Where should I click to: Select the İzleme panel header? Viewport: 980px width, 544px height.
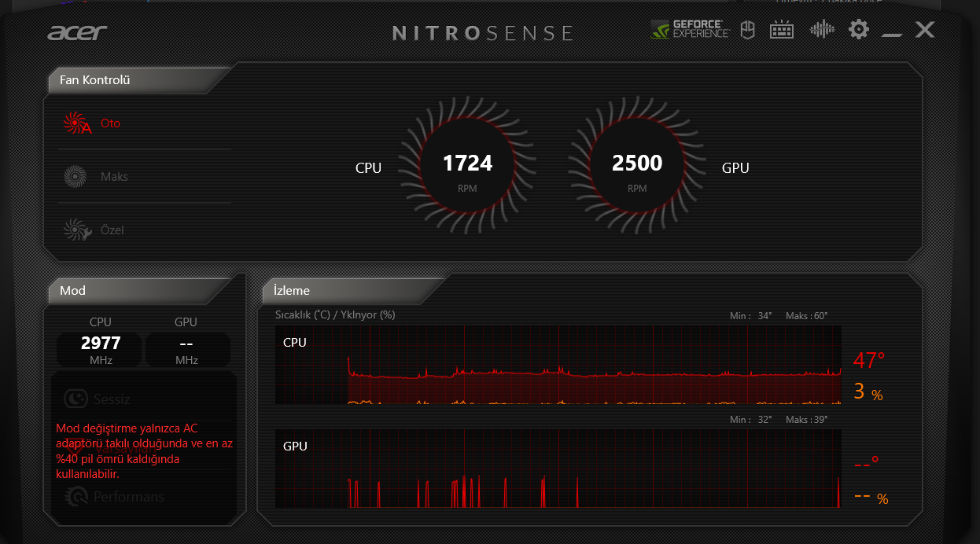[x=290, y=290]
